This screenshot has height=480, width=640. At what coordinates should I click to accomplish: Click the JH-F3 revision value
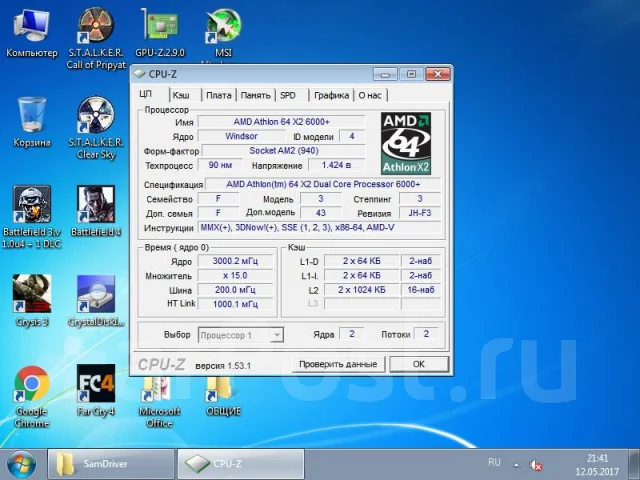pos(420,213)
